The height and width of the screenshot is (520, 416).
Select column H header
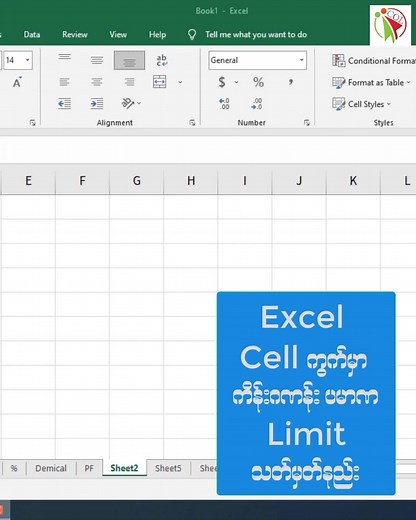click(x=191, y=181)
